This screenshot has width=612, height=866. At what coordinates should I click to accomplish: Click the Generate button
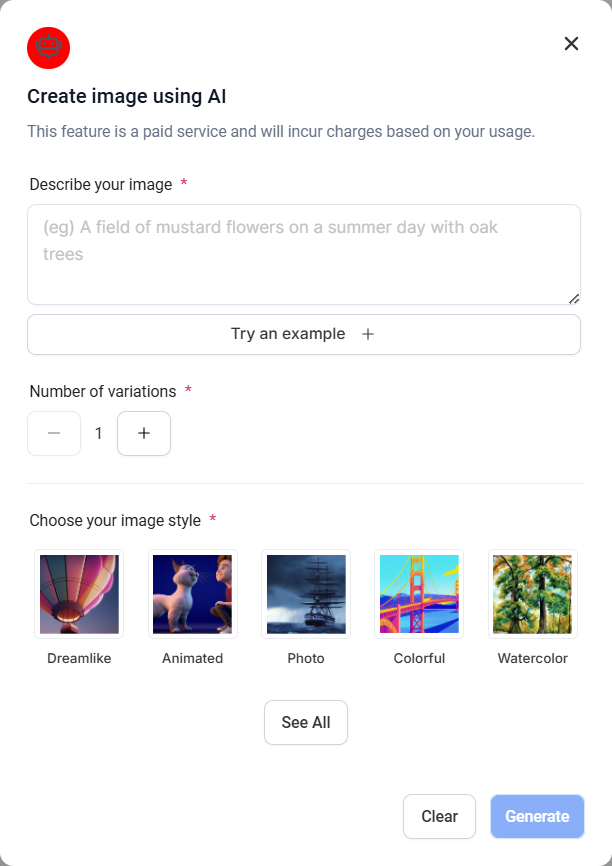pos(537,816)
